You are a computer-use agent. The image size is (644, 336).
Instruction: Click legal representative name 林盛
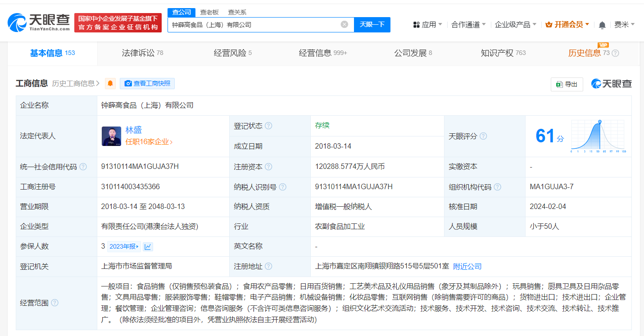coord(134,129)
